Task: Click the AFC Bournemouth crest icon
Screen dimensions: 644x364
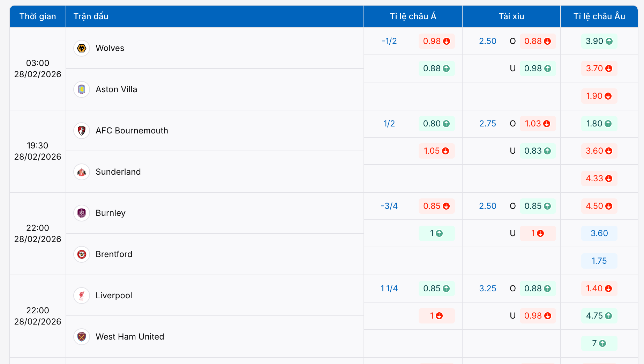Action: tap(82, 131)
